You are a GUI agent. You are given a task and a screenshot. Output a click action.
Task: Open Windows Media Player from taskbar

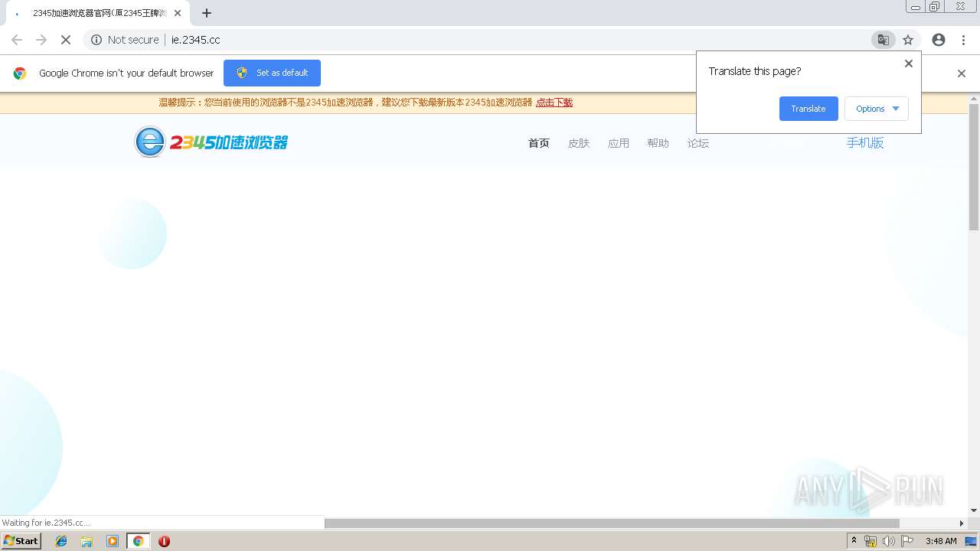[113, 541]
